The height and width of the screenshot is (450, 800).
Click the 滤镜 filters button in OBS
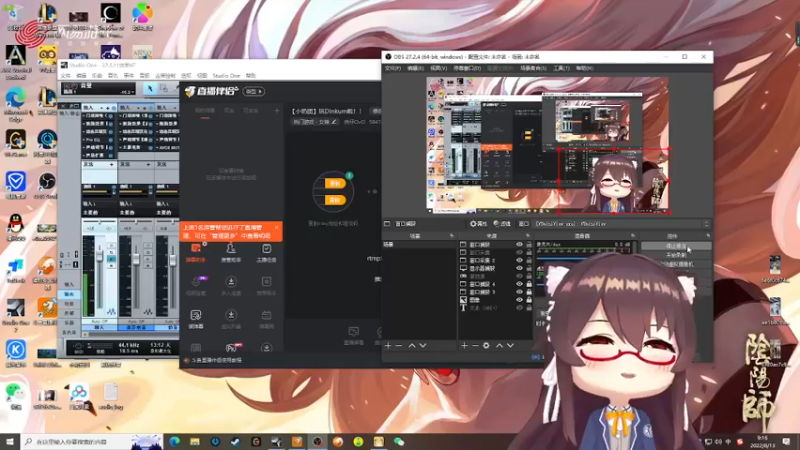click(x=502, y=223)
